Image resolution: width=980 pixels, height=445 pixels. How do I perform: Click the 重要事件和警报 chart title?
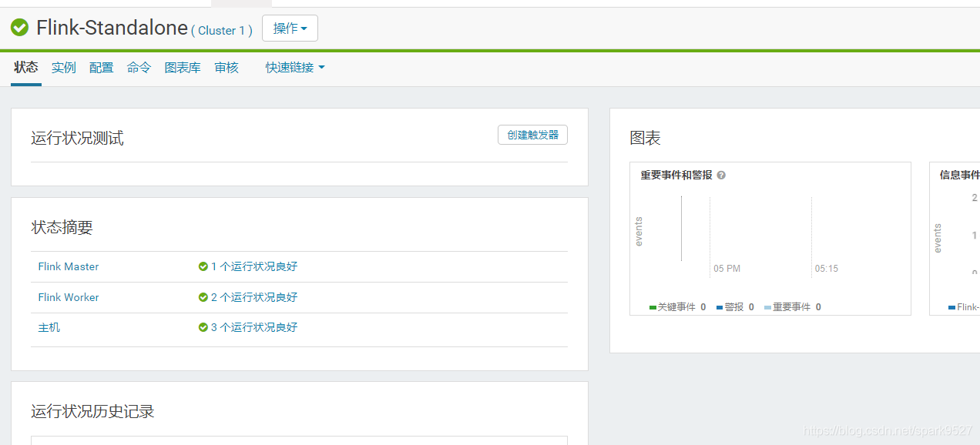(676, 176)
